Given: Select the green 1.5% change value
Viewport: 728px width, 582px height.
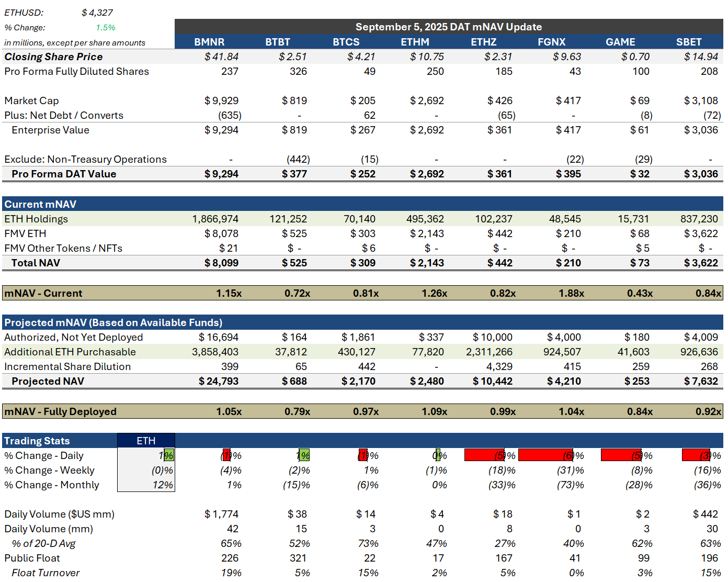Looking at the screenshot, I should [x=106, y=28].
